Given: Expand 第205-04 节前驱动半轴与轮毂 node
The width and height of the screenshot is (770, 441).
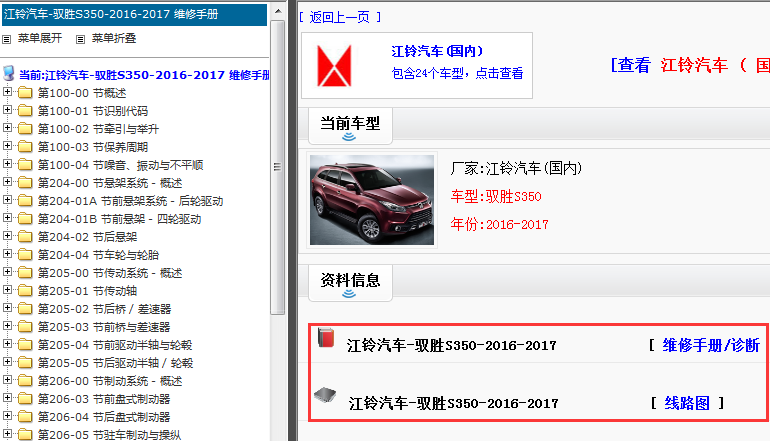Looking at the screenshot, I should (x=7, y=344).
